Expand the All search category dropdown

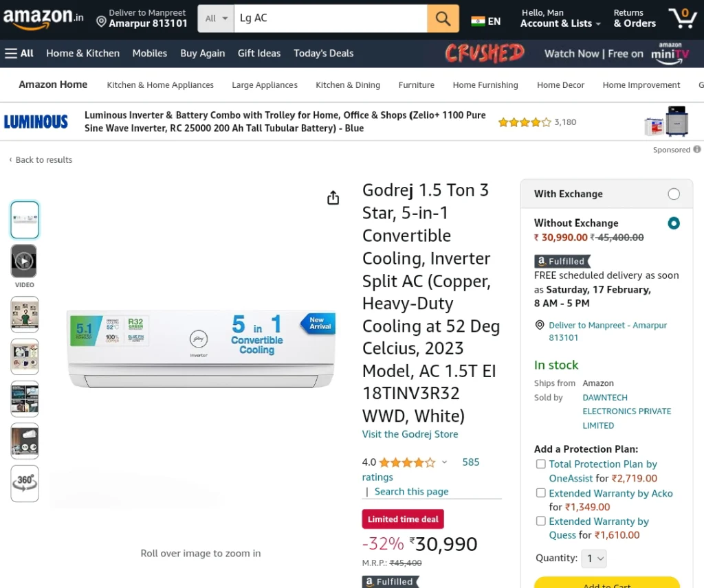pyautogui.click(x=216, y=19)
